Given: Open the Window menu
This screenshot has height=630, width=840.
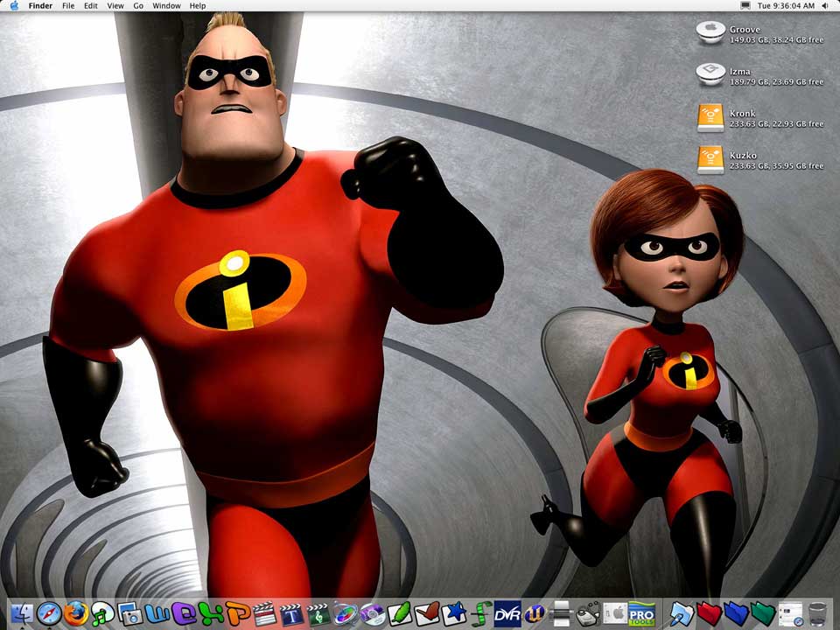Looking at the screenshot, I should (x=166, y=5).
